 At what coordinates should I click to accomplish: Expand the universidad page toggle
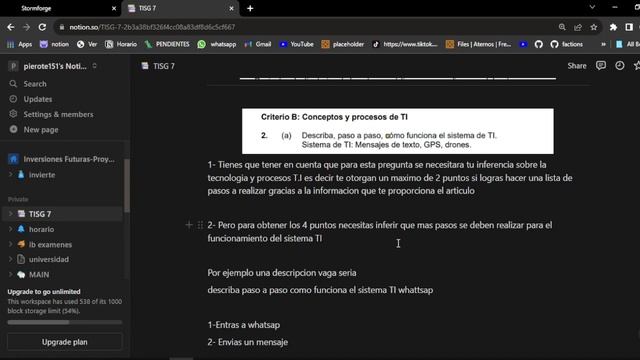11,259
